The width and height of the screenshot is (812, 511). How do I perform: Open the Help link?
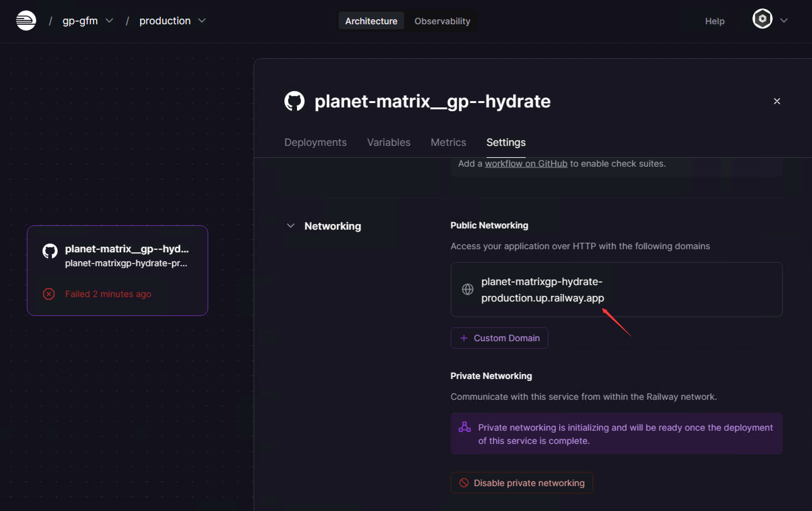pyautogui.click(x=715, y=21)
